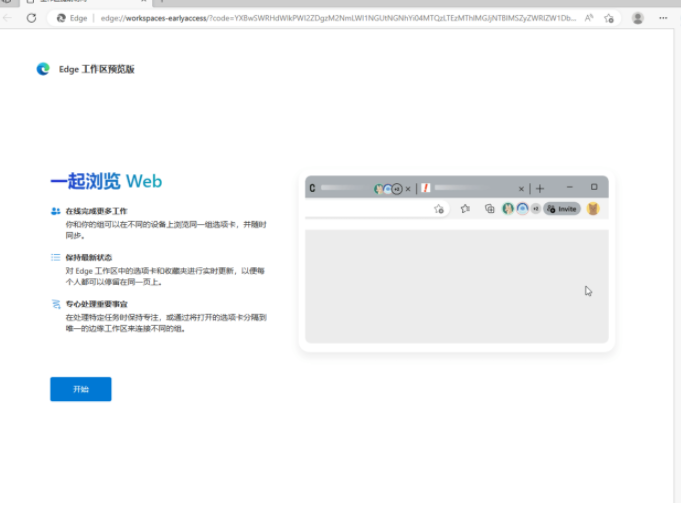Click the 一起浏览 Web heading
Viewport: 681px width, 522px height.
[106, 181]
